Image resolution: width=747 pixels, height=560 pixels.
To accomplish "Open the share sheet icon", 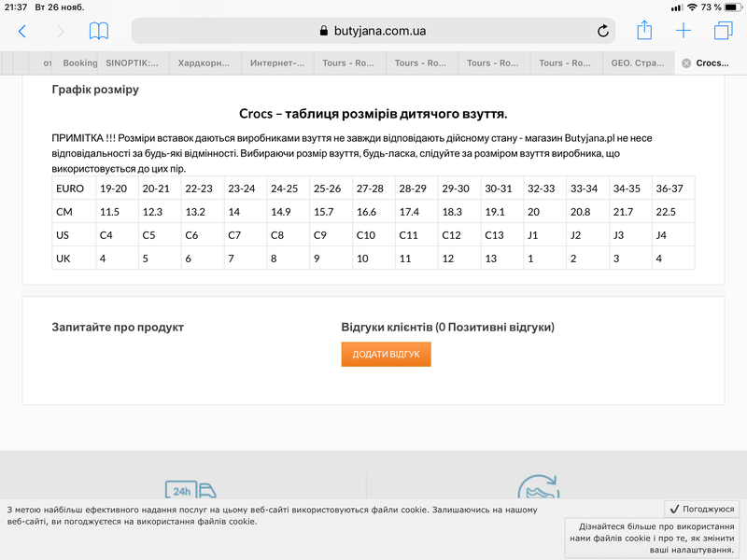I will point(644,30).
